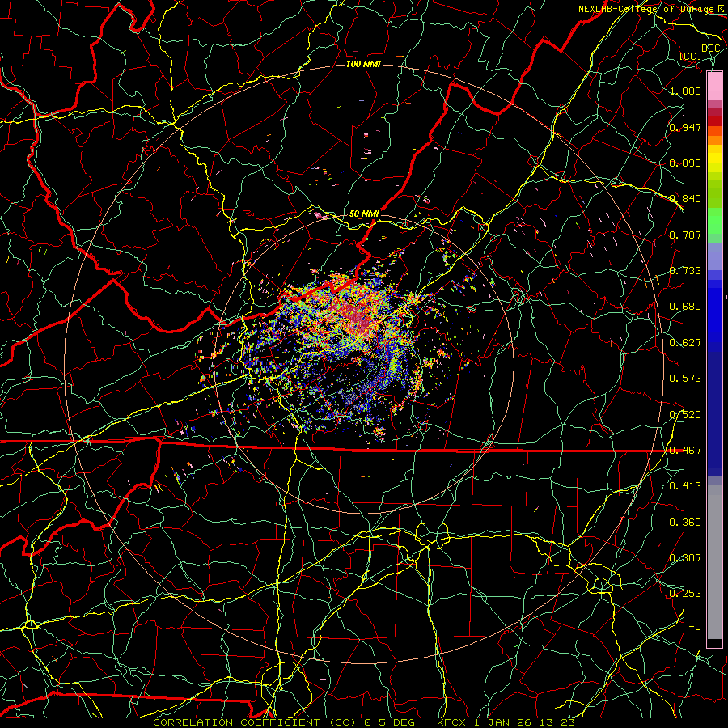728x728 pixels.
Task: Select the 0.627 scale value
Action: pos(685,343)
